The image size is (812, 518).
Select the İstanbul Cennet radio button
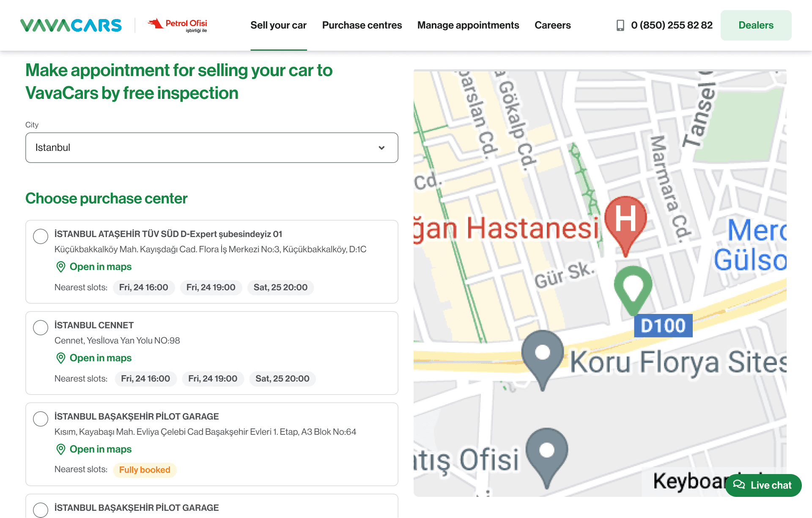41,327
